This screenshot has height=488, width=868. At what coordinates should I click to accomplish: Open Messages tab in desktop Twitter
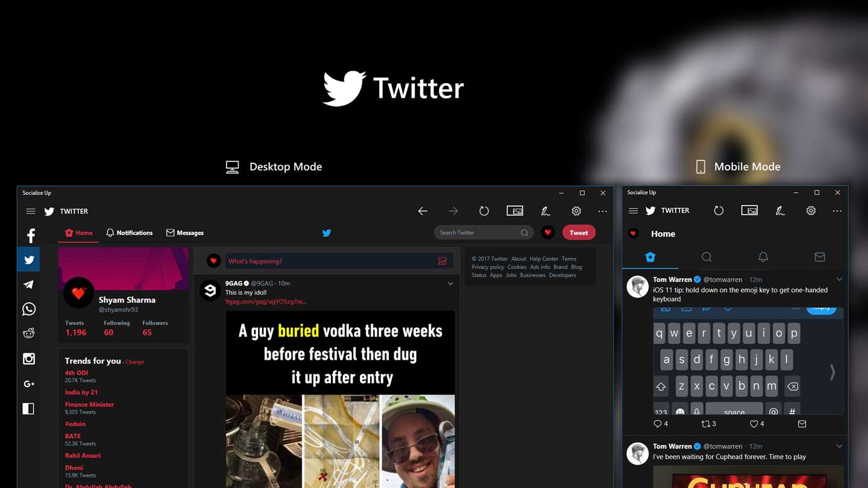click(184, 233)
